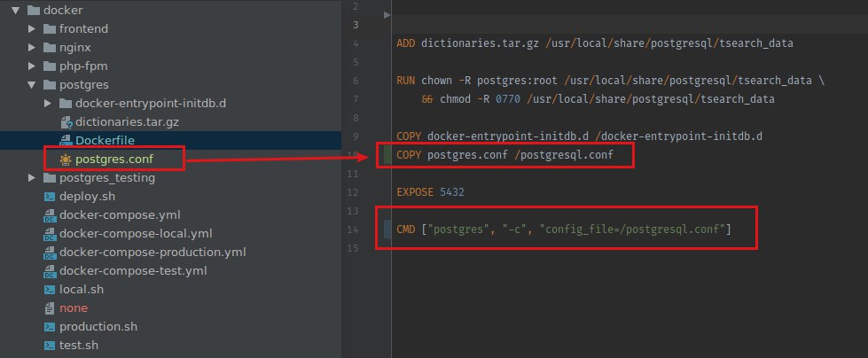Click the docker-compose-local.yml file icon

point(50,234)
